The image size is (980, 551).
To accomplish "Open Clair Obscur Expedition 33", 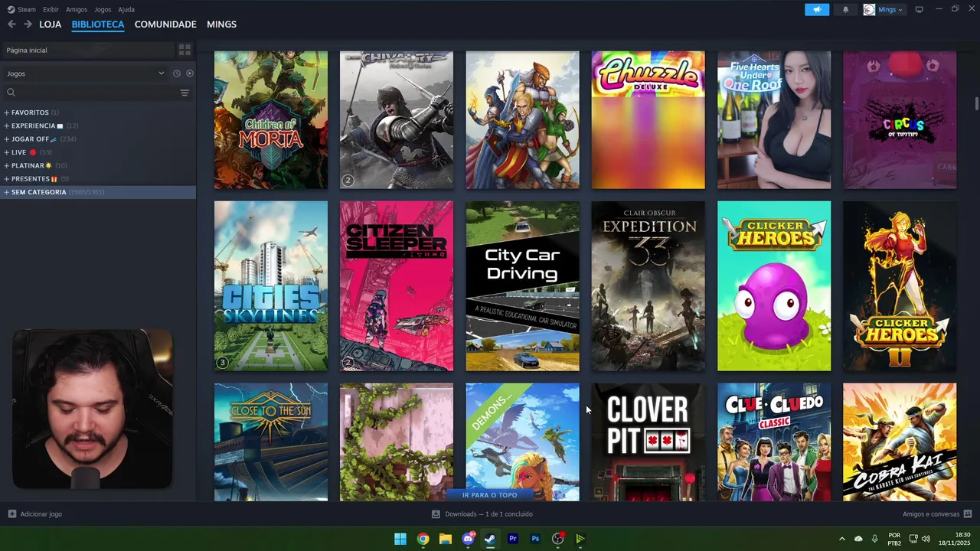I will [x=648, y=286].
